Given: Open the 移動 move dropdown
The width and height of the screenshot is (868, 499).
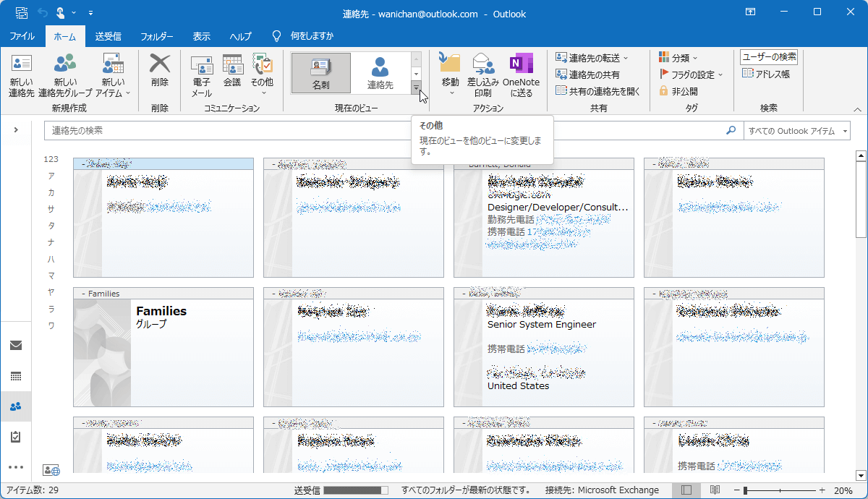Looking at the screenshot, I should [451, 76].
